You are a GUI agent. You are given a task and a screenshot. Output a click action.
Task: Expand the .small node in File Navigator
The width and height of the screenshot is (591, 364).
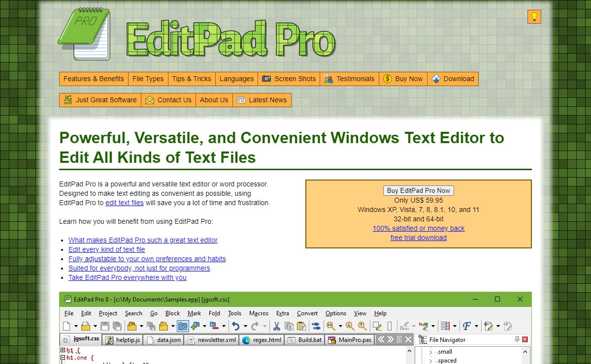click(x=430, y=352)
